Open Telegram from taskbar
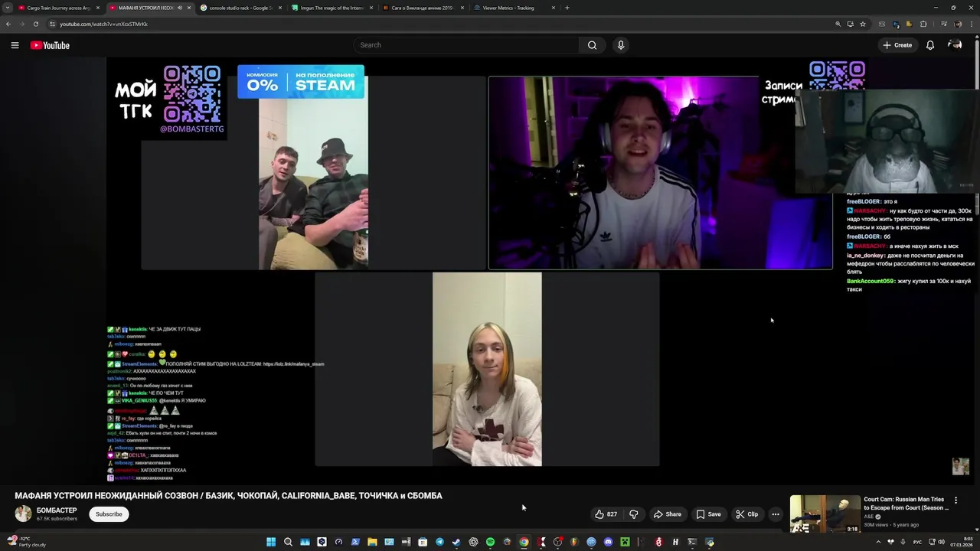This screenshot has height=551, width=980. (439, 542)
